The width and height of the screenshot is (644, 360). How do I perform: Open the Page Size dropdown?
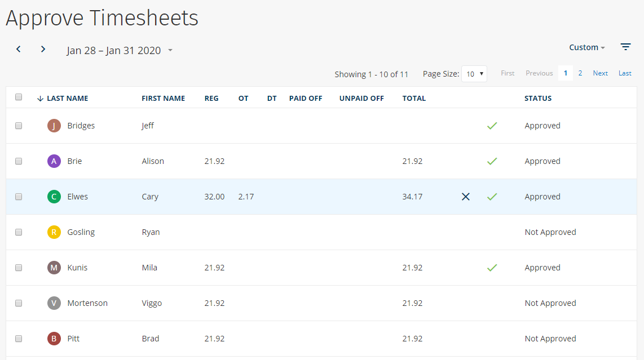tap(474, 73)
